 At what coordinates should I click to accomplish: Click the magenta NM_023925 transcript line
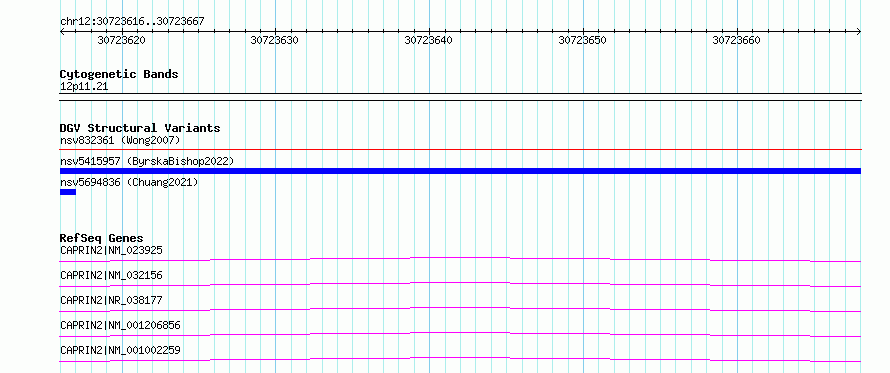coord(460,259)
